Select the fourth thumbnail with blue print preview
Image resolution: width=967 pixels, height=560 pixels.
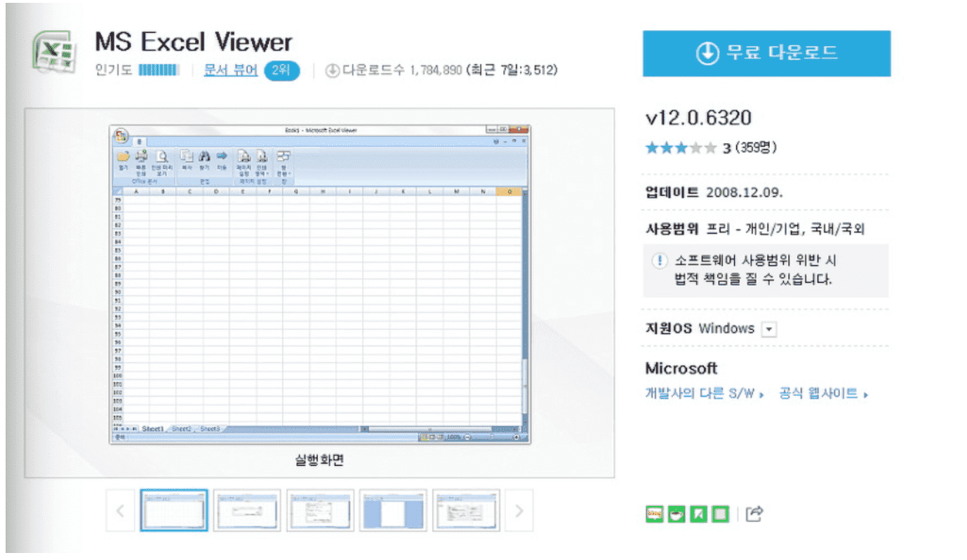click(393, 510)
